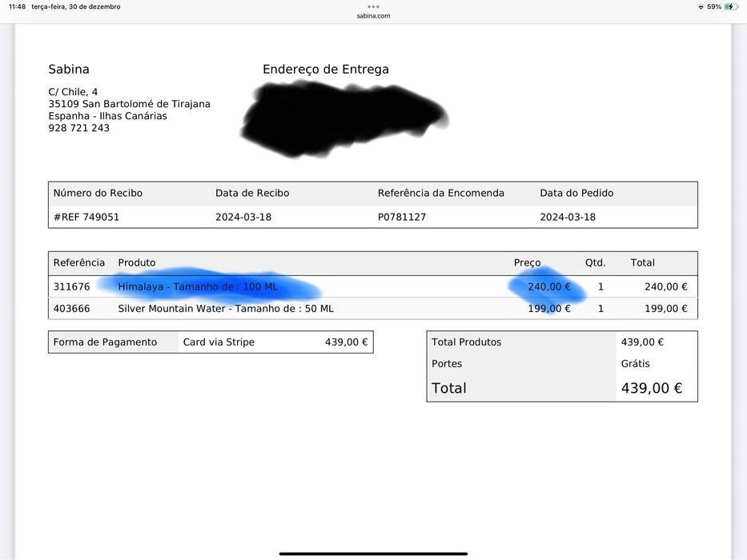Click the Sabina company heading
747x560 pixels.
(69, 69)
